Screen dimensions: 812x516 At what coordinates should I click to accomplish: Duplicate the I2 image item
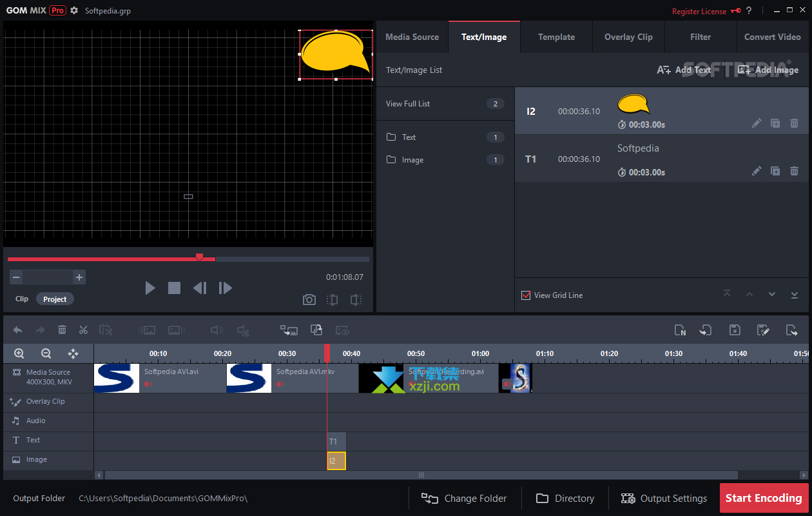coord(775,123)
